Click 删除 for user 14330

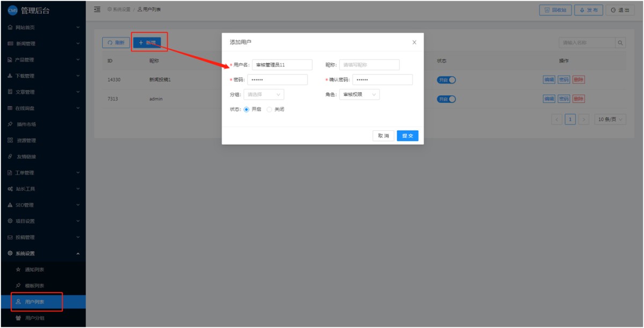click(x=579, y=80)
